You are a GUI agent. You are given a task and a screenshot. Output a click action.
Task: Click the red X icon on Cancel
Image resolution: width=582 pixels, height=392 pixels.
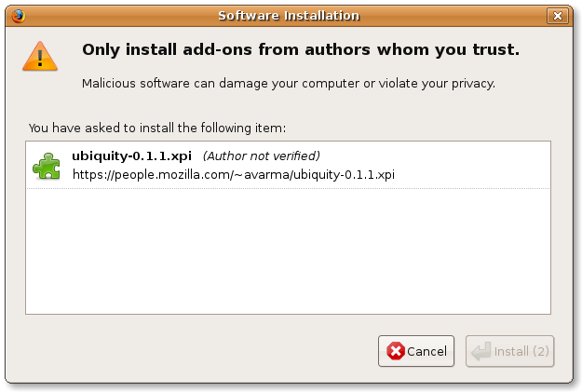click(x=396, y=351)
